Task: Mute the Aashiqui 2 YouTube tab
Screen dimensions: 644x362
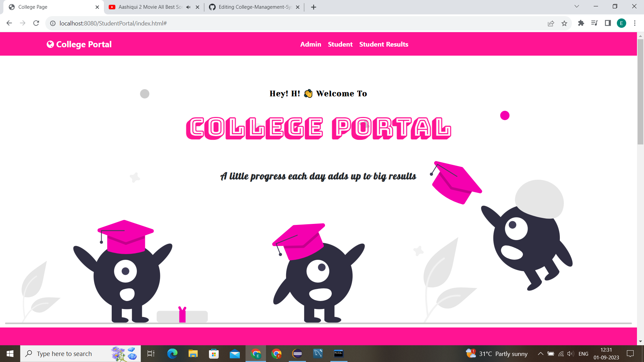Action: (x=188, y=7)
